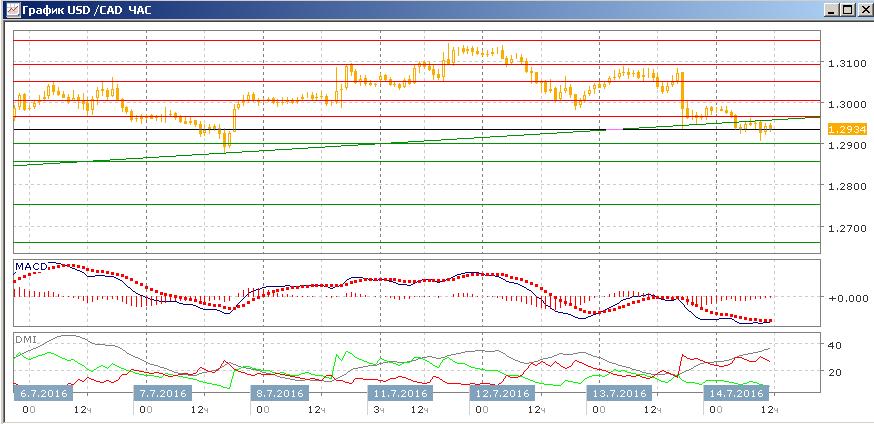
Task: Click the DMI axis value 40
Action: pos(834,345)
